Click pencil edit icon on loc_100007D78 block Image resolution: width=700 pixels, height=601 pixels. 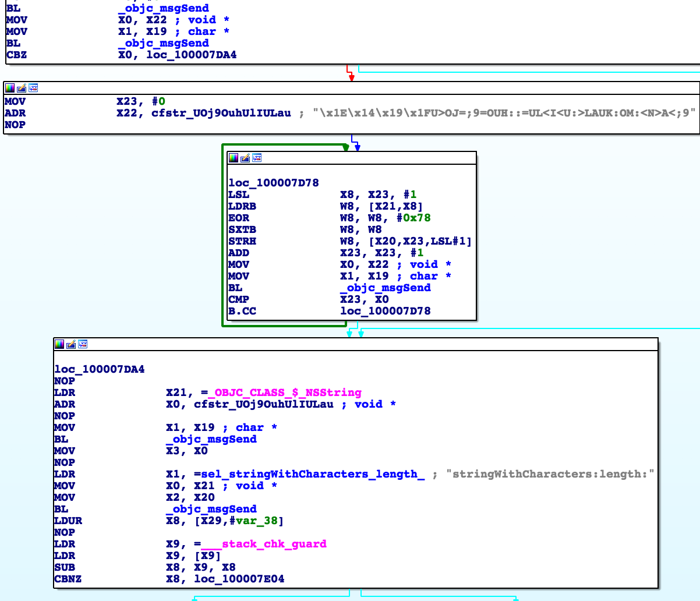245,158
